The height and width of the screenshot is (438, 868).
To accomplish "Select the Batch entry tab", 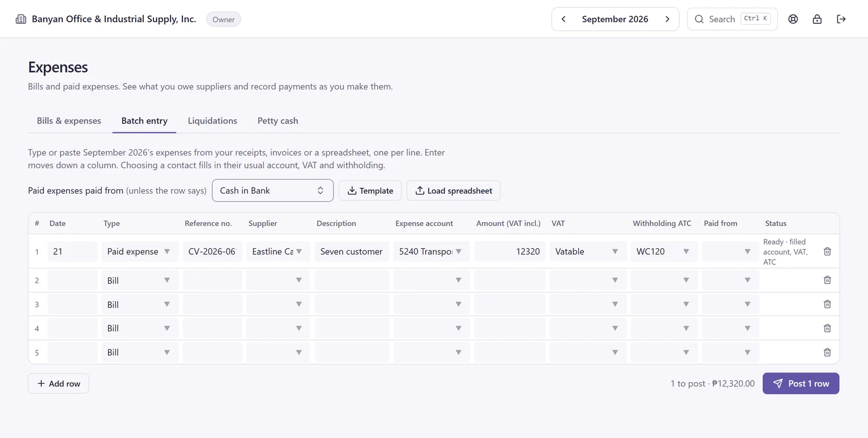I will (144, 121).
